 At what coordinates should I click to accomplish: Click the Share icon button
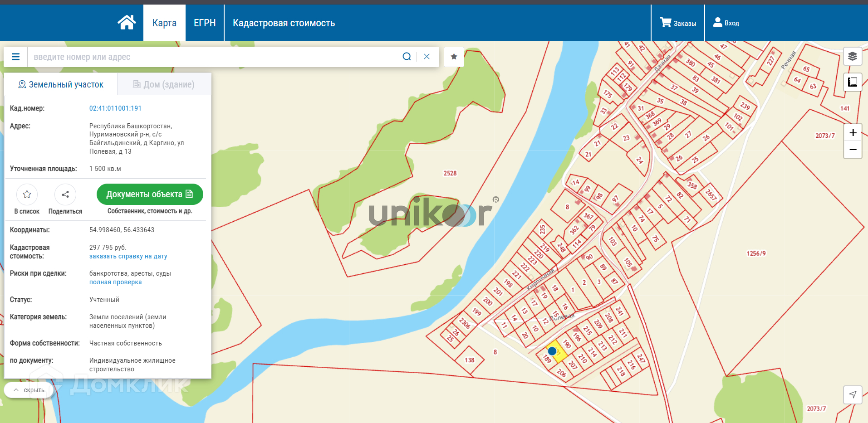(65, 194)
